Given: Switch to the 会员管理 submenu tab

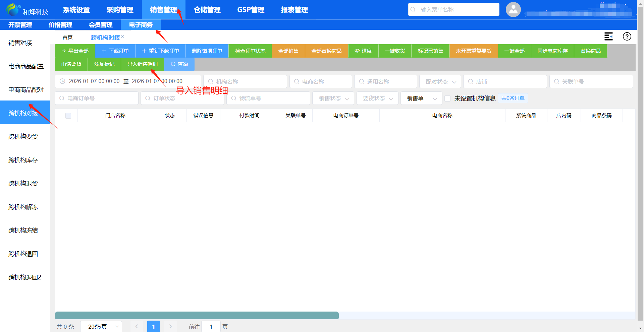Looking at the screenshot, I should click(101, 25).
